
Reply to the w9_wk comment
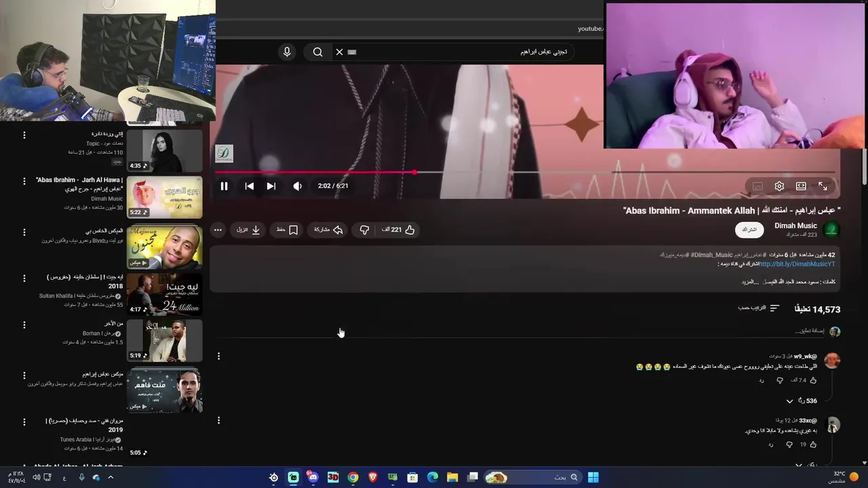coord(762,380)
